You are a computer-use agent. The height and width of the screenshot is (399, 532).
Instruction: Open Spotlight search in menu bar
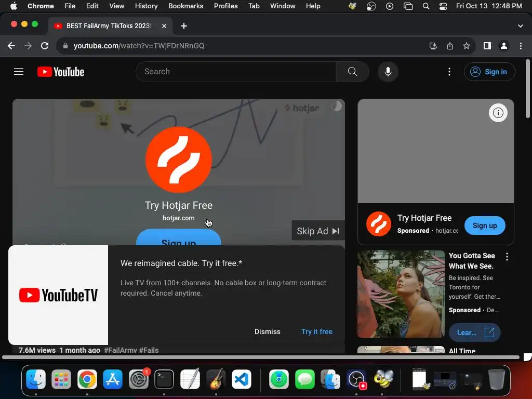[426, 6]
